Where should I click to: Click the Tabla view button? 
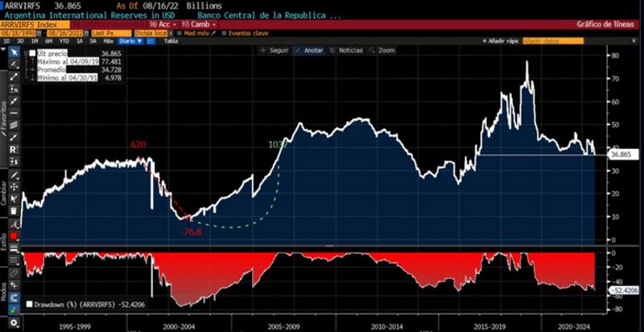point(171,40)
